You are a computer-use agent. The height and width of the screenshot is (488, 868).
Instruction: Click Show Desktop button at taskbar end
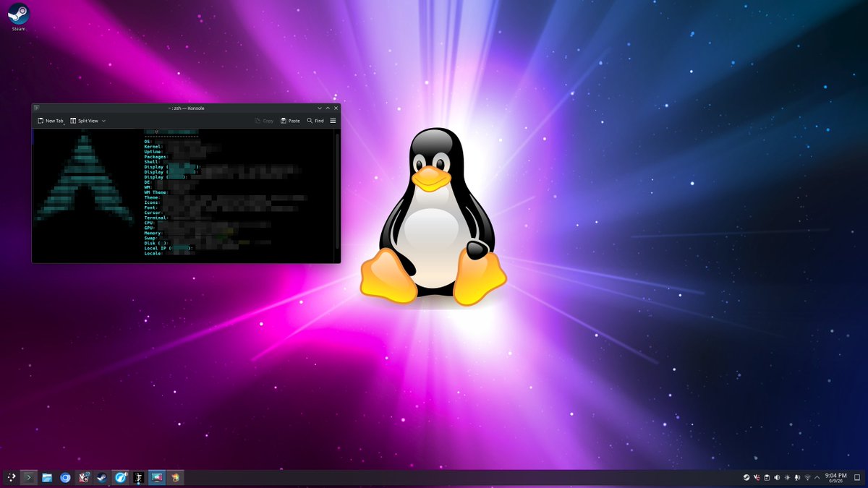click(x=857, y=478)
